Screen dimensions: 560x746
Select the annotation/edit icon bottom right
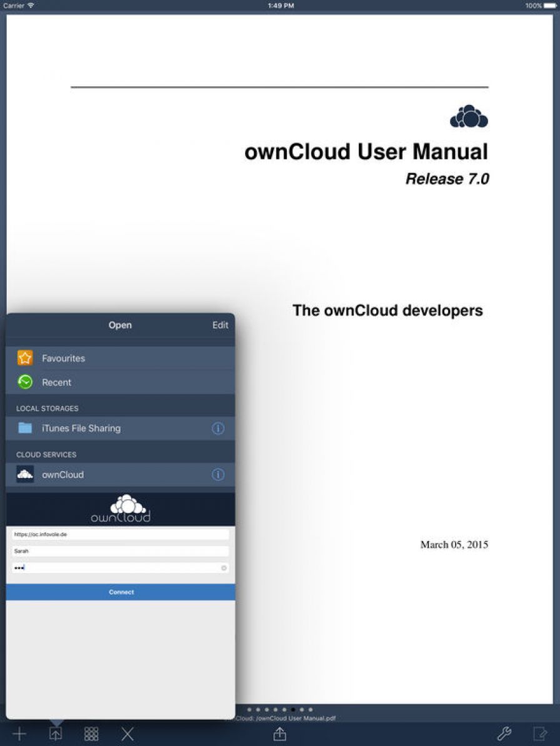point(541,734)
